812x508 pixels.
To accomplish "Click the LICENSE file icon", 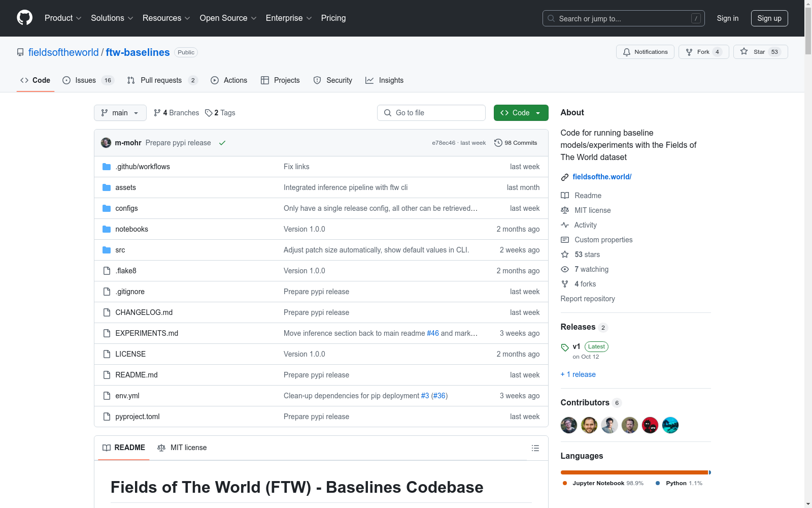I will click(107, 354).
